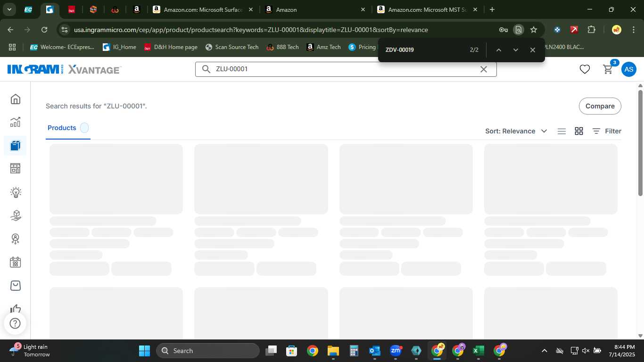
Task: Go to next find-in-page match
Action: [515, 50]
